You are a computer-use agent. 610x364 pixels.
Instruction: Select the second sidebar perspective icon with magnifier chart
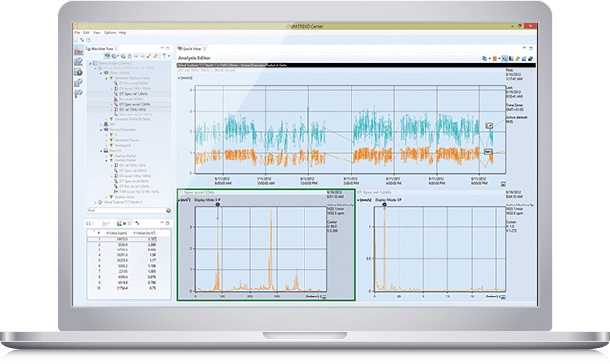click(79, 61)
